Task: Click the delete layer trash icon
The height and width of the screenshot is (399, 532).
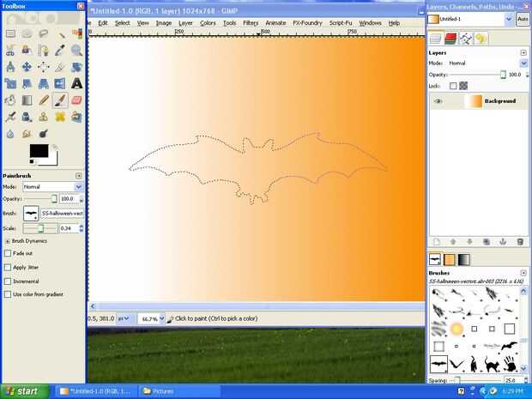Action: tap(520, 242)
